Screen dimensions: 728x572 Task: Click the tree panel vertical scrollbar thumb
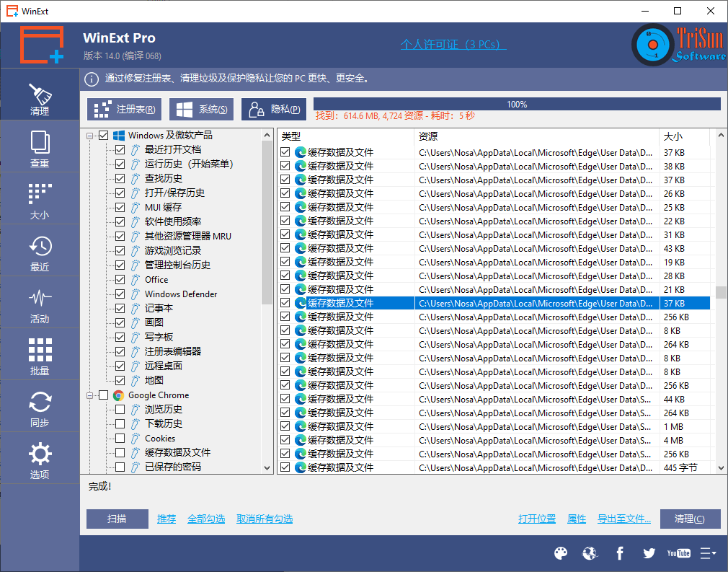click(x=267, y=223)
